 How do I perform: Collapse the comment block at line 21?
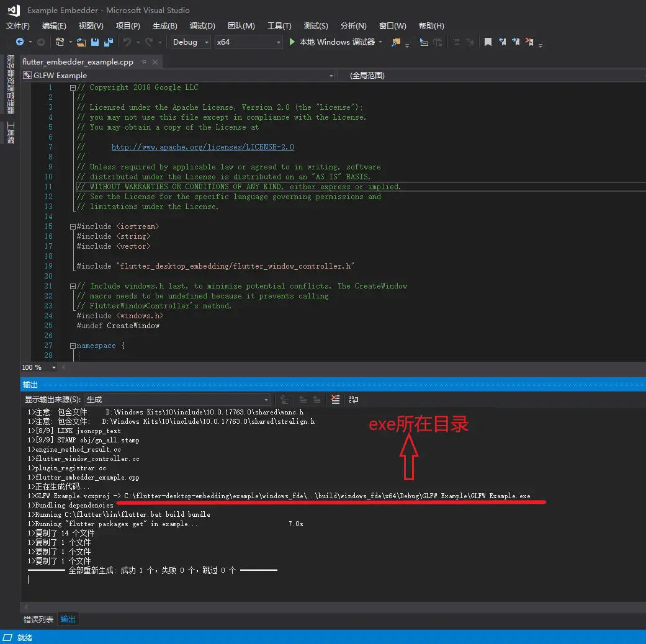(73, 286)
